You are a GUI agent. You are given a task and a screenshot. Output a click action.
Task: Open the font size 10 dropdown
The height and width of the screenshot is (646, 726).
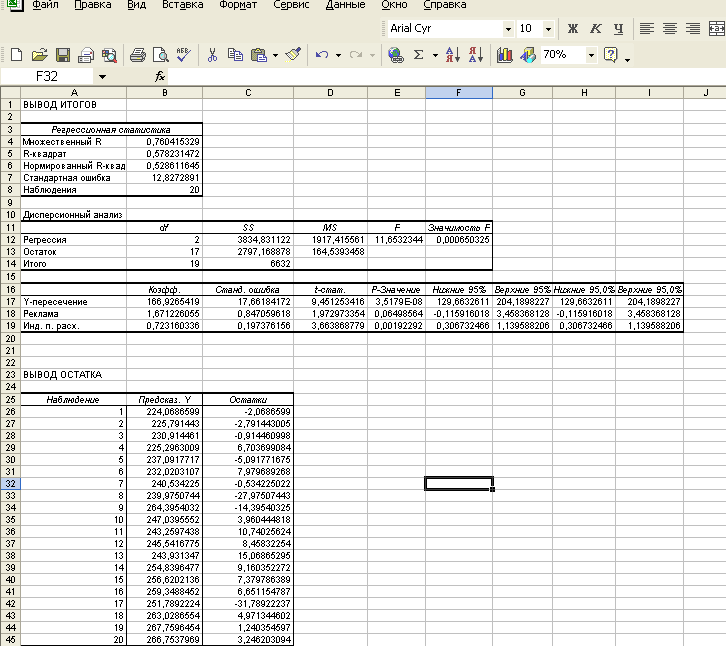click(548, 29)
